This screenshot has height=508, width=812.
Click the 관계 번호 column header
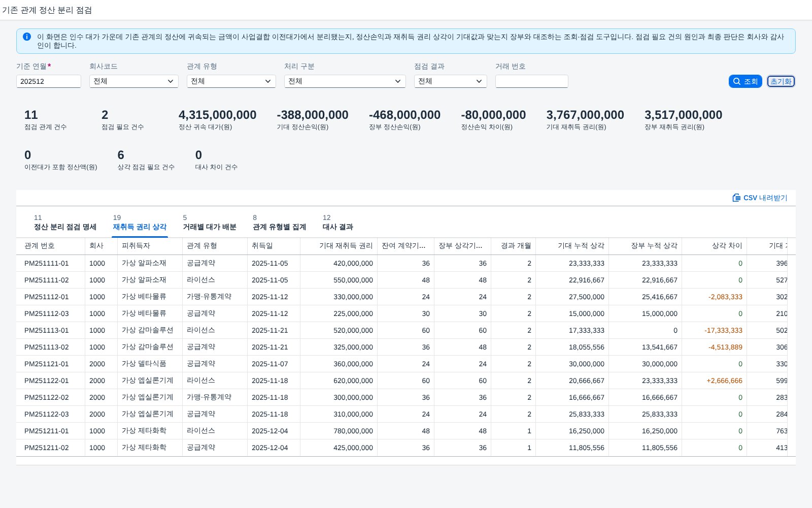tap(51, 246)
